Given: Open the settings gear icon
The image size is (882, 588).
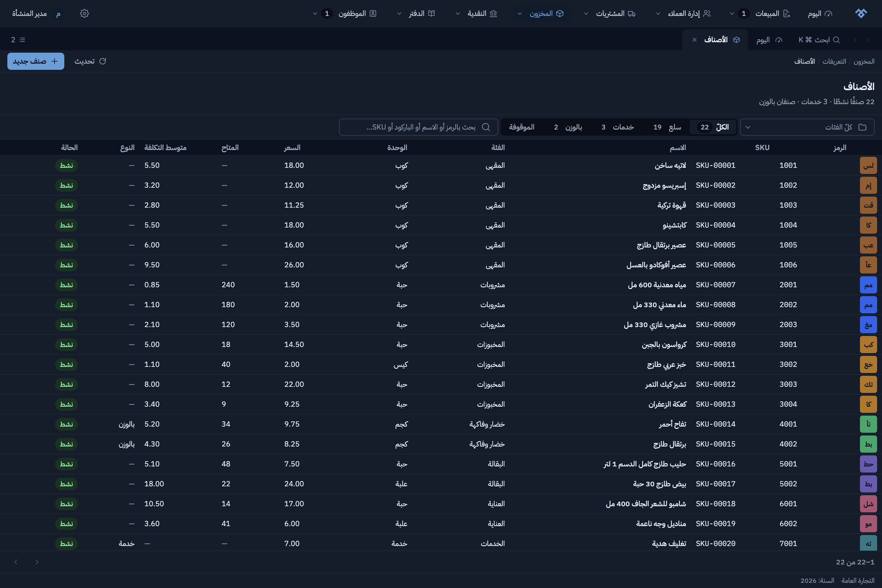Looking at the screenshot, I should [x=85, y=13].
